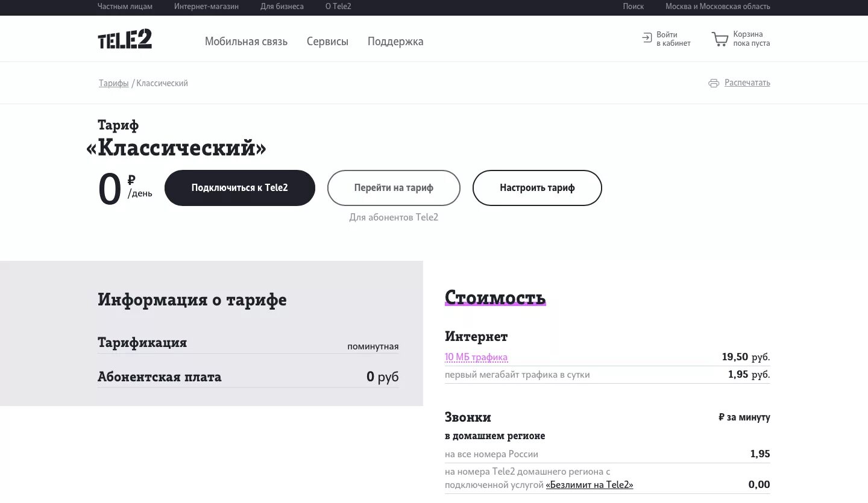868x503 pixels.
Task: Go to Тарифы breadcrumb link
Action: click(x=114, y=83)
